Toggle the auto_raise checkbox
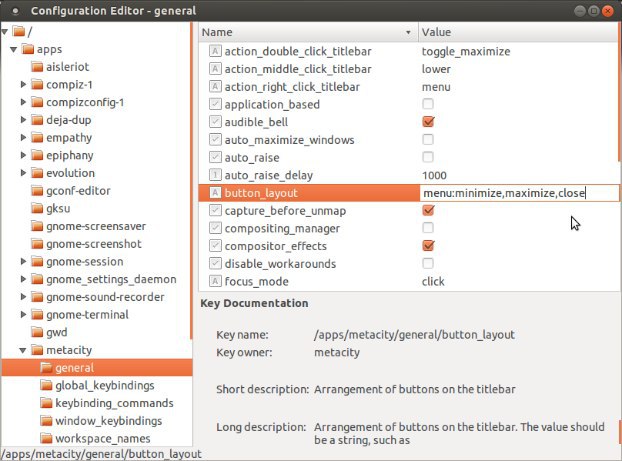Viewport: 622px width, 461px height. pyautogui.click(x=428, y=157)
